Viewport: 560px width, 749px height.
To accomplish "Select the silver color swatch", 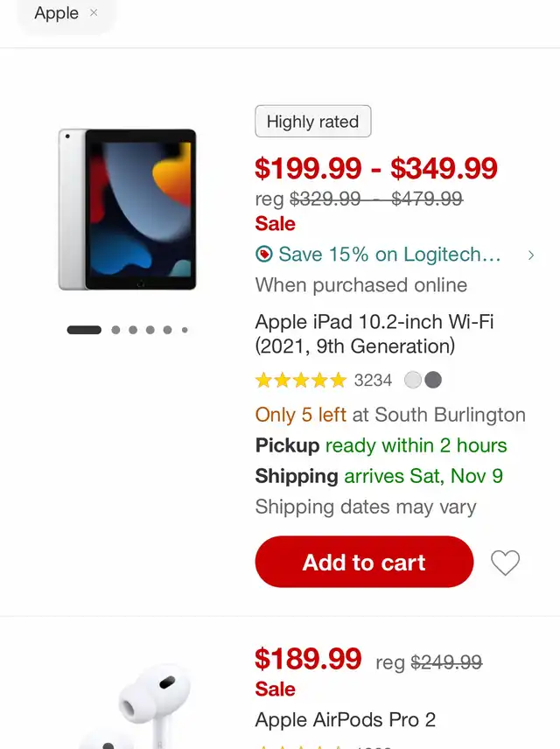I will coord(413,381).
